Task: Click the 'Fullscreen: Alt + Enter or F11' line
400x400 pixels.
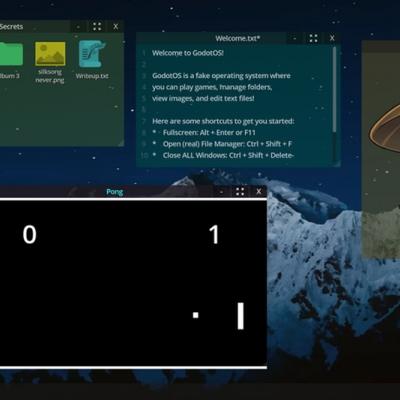Action: 204,133
